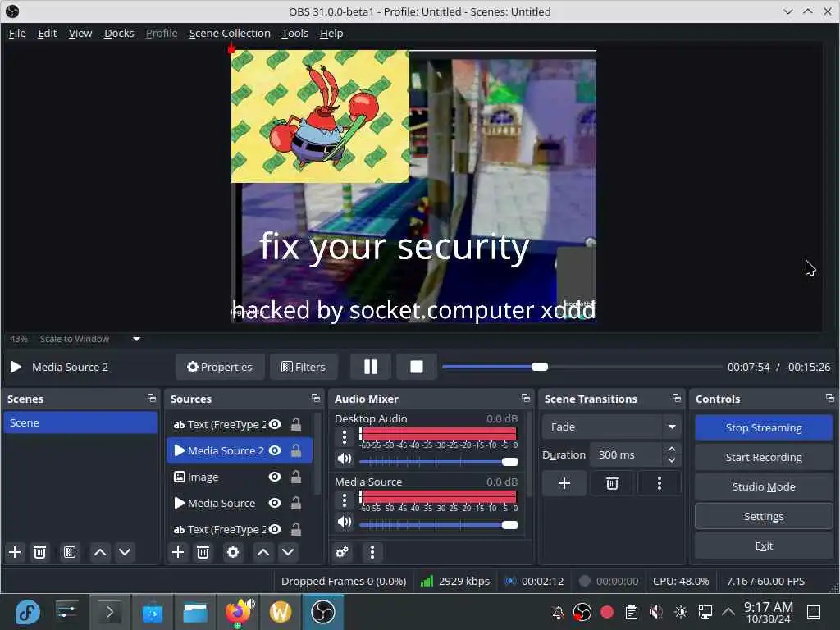Stop the Media Source 2 playback
840x630 pixels.
416,367
